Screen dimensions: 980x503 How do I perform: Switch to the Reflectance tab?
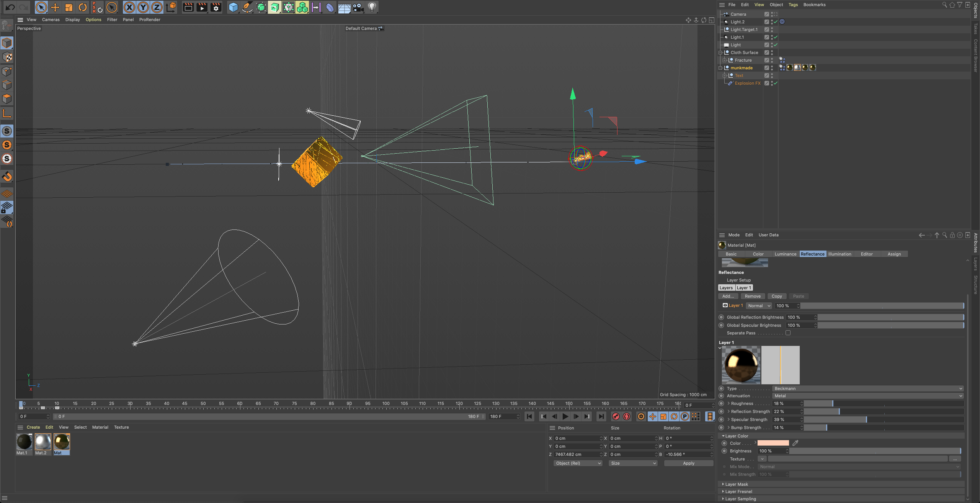click(813, 254)
